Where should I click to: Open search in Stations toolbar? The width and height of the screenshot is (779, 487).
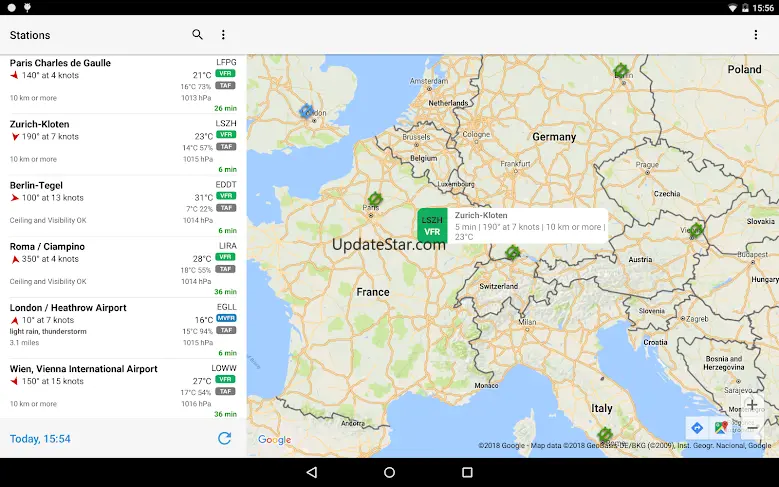197,34
